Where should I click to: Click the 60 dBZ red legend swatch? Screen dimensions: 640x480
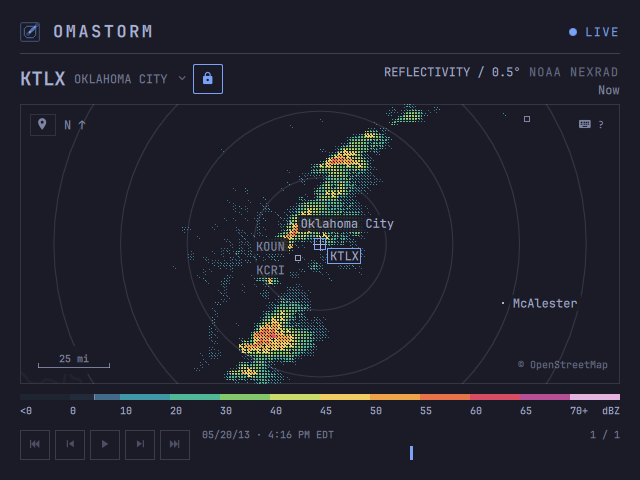495,397
